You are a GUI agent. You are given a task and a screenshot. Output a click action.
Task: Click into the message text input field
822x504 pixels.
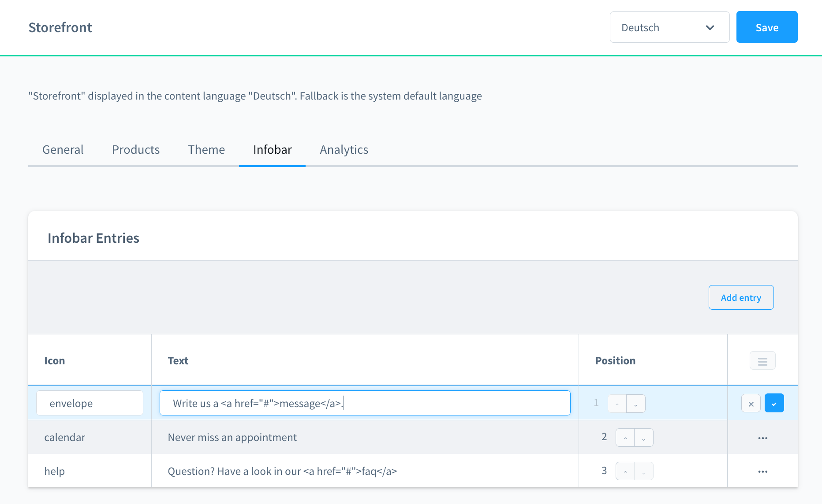point(365,403)
